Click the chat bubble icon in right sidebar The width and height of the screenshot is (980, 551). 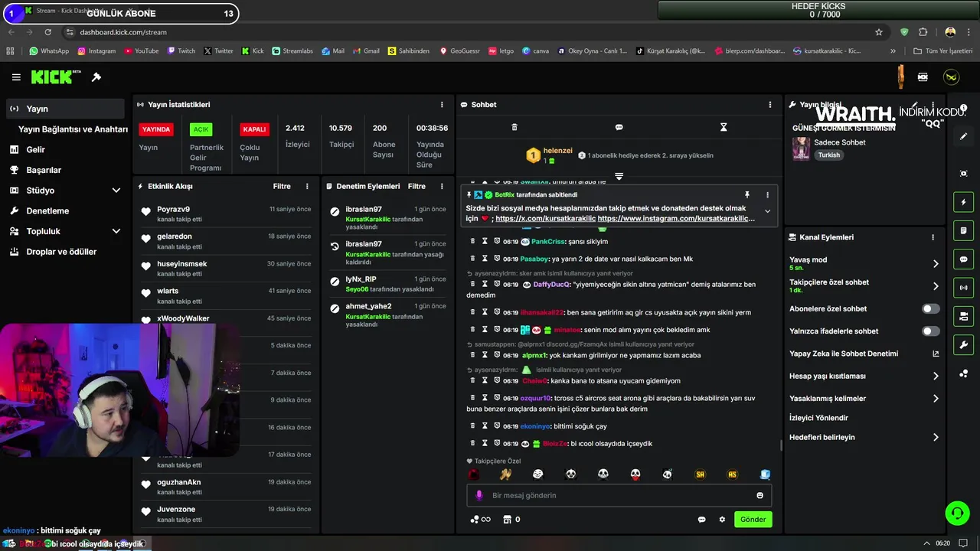click(964, 259)
